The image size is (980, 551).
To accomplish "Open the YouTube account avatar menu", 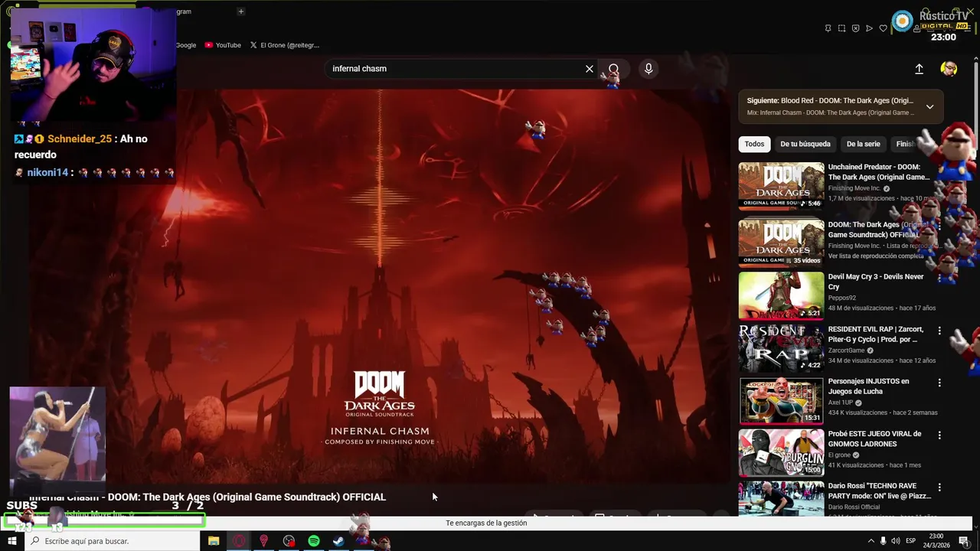I will click(949, 69).
